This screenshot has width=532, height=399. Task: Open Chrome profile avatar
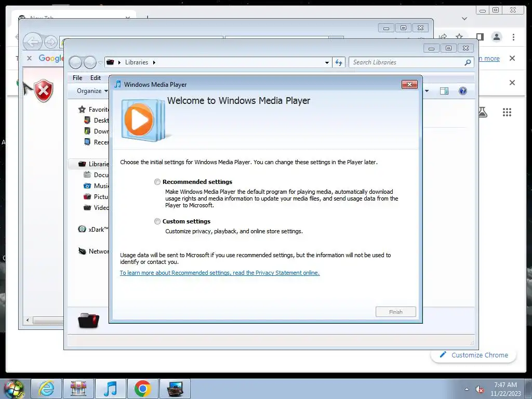(496, 37)
